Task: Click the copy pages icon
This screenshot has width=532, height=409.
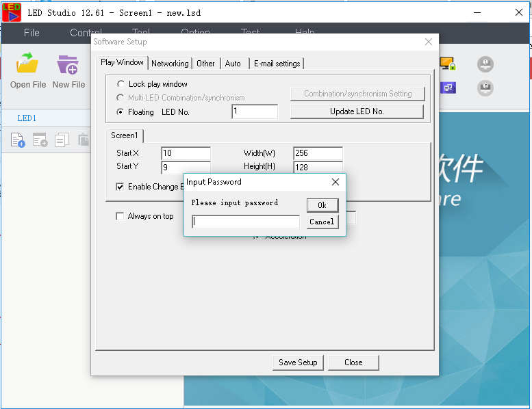Action: (62, 140)
